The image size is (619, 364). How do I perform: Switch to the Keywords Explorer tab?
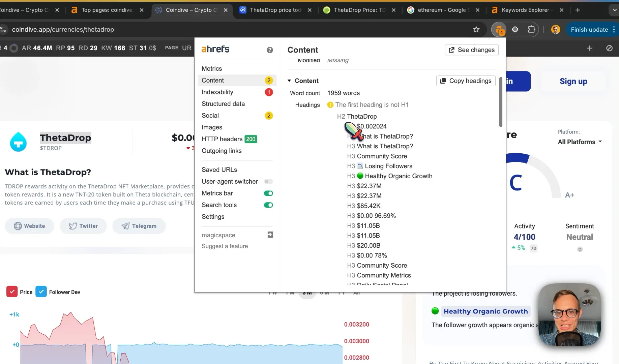(528, 10)
